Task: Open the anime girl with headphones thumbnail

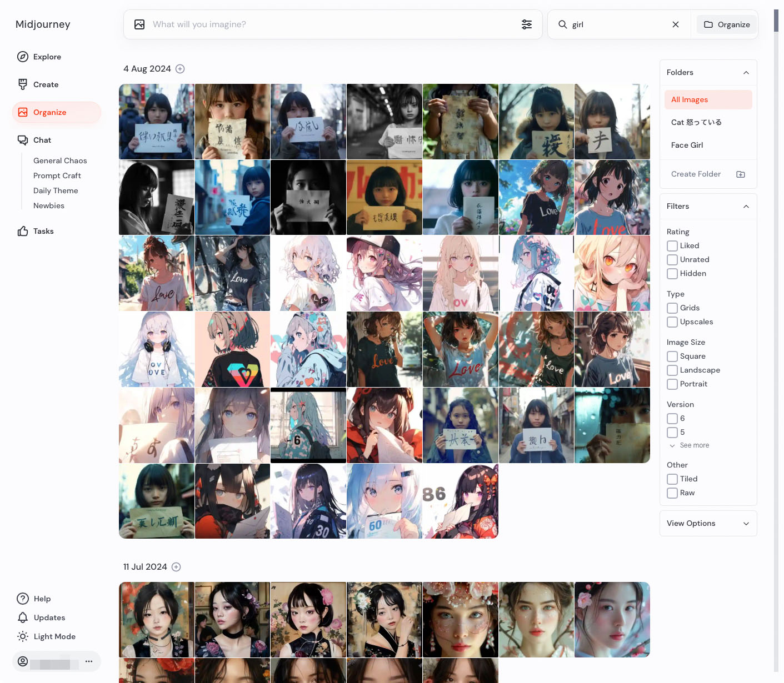Action: (x=157, y=349)
